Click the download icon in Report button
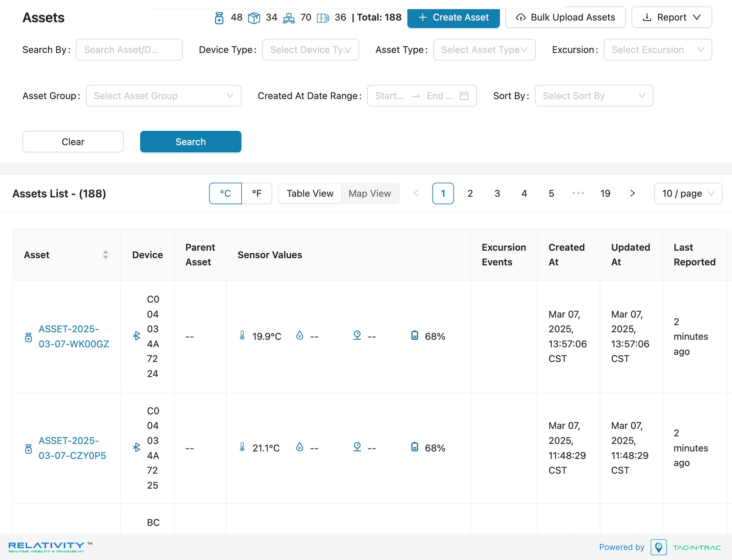732x560 pixels. coord(647,17)
